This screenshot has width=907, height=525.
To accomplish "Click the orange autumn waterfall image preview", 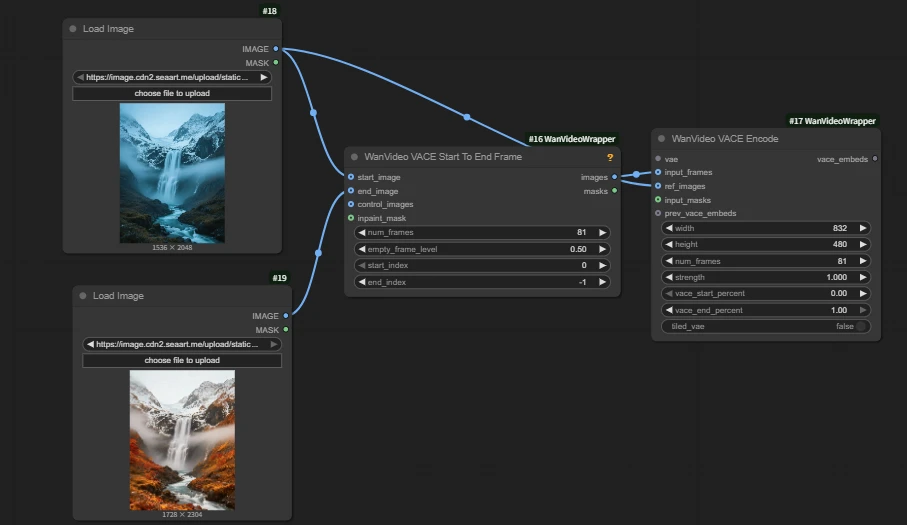I will click(182, 439).
